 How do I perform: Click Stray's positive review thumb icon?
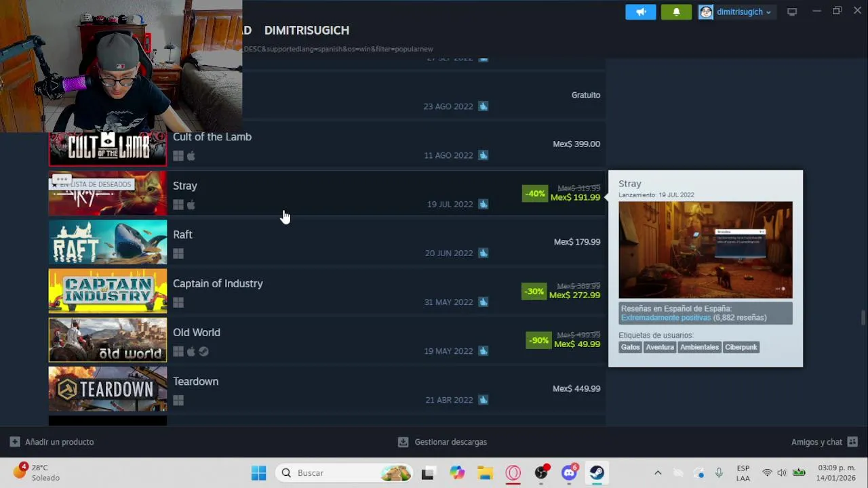pos(483,204)
